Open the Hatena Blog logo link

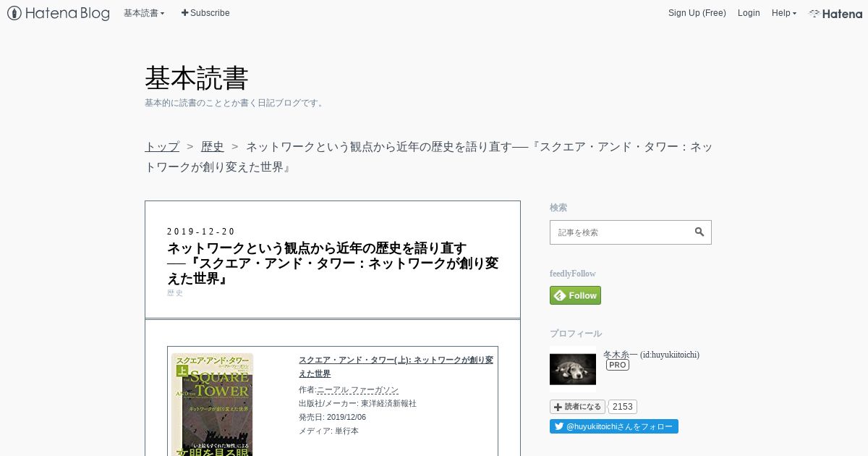[59, 13]
